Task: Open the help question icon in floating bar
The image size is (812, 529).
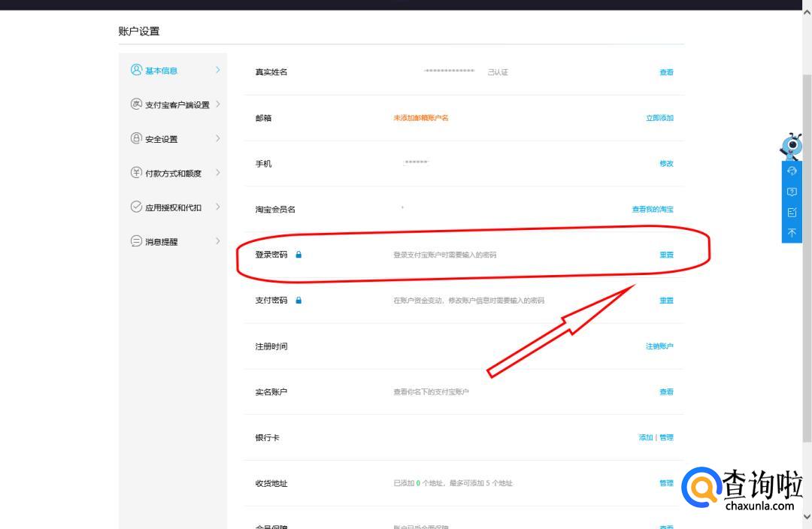Action: 792,192
